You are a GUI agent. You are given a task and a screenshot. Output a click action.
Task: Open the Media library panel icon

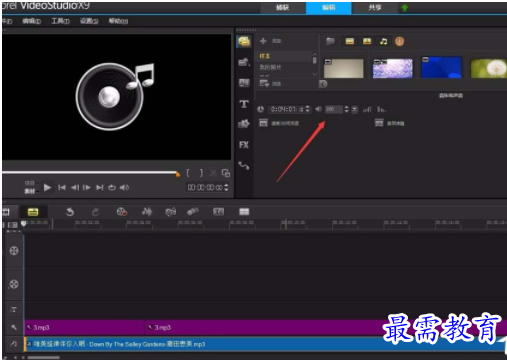244,42
